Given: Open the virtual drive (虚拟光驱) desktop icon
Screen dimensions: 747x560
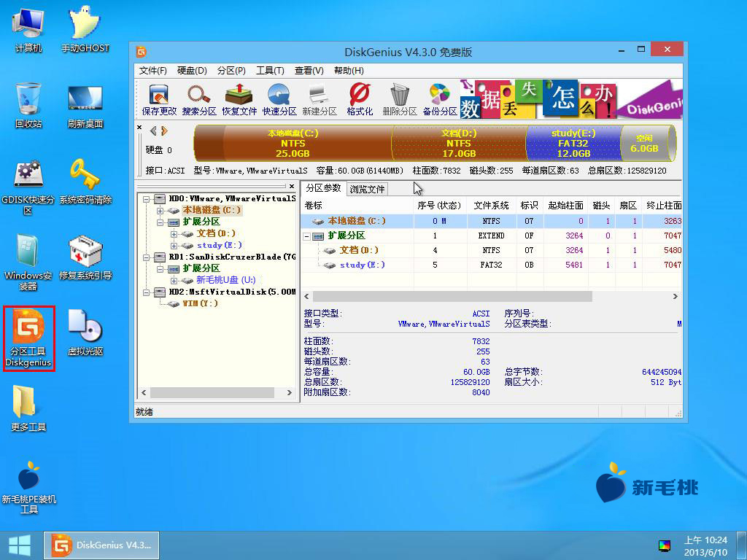Looking at the screenshot, I should (85, 332).
